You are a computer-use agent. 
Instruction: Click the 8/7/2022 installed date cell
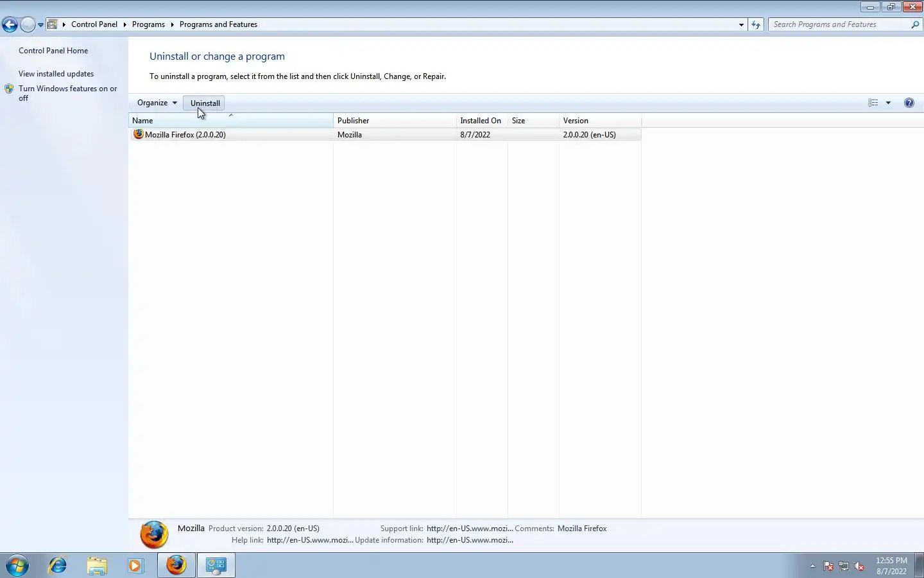pos(475,135)
